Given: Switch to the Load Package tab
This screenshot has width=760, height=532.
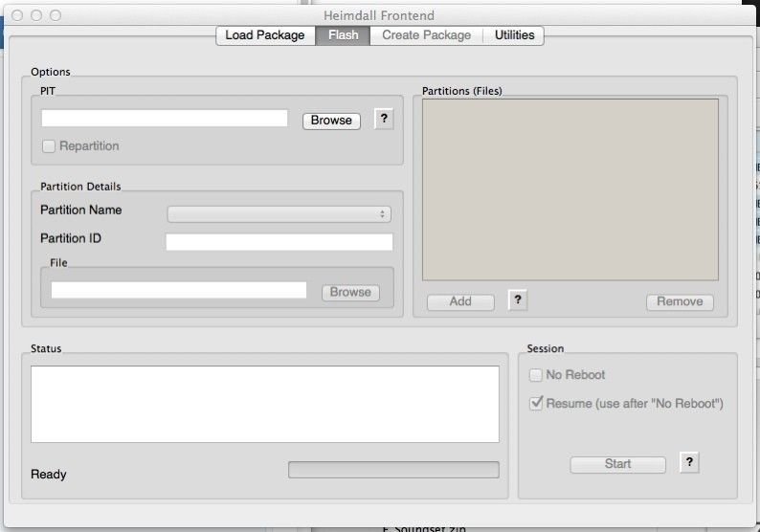Looking at the screenshot, I should [265, 35].
